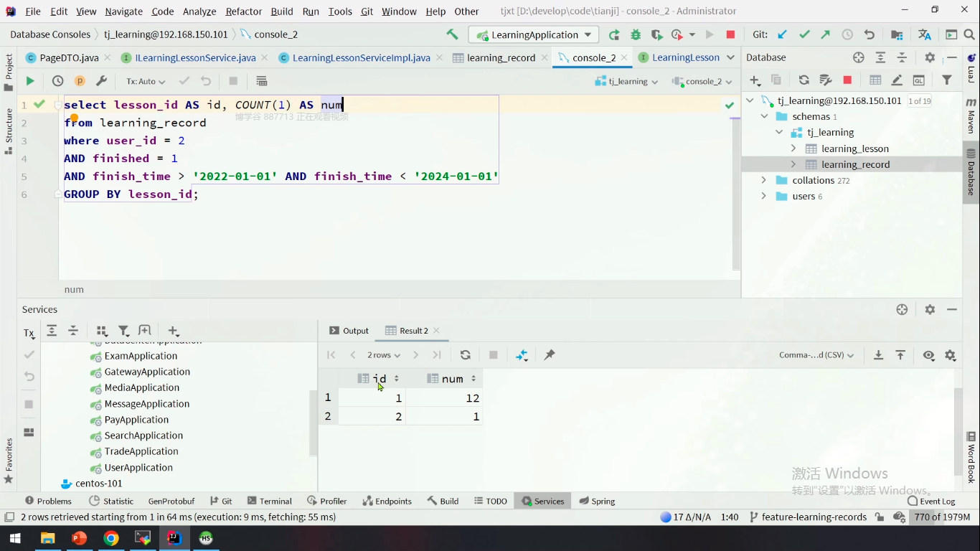The width and height of the screenshot is (980, 551).
Task: Toggle the Structure tool window
Action: (x=9, y=131)
